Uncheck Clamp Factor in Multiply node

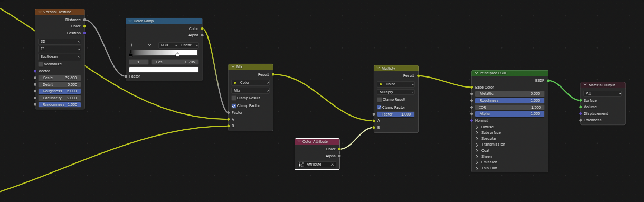(380, 107)
